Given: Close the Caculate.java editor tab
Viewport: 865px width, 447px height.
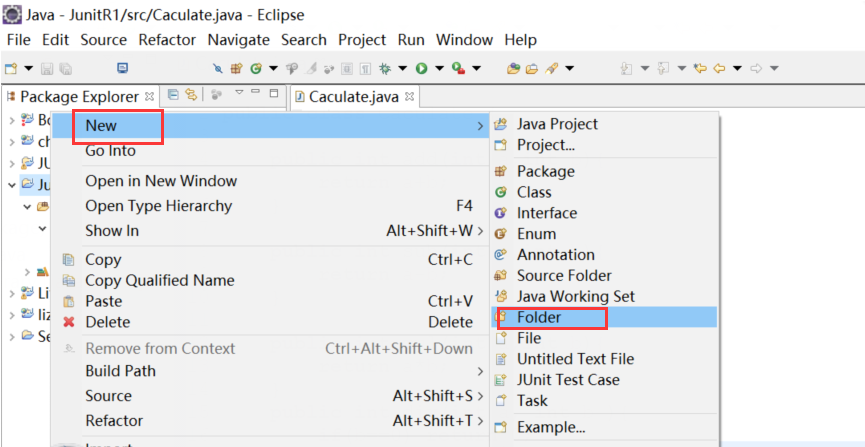Looking at the screenshot, I should click(x=409, y=97).
